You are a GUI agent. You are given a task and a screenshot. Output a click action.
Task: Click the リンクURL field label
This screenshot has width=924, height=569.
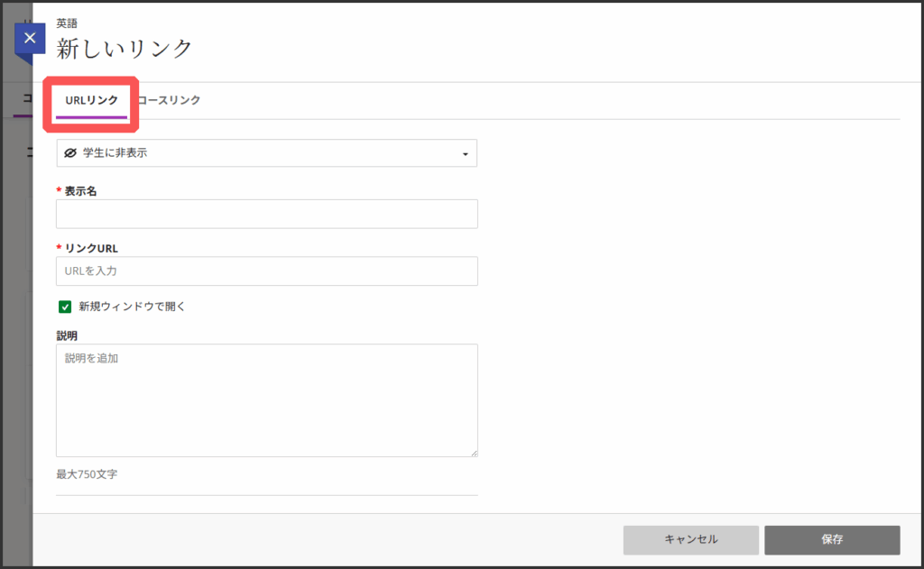(91, 248)
